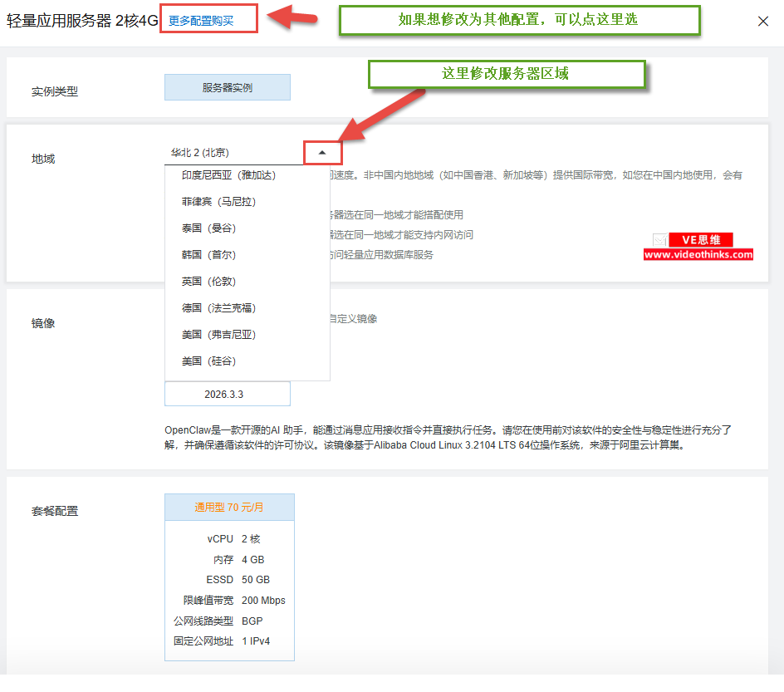Collapse the region dropdown arrow

pos(322,153)
